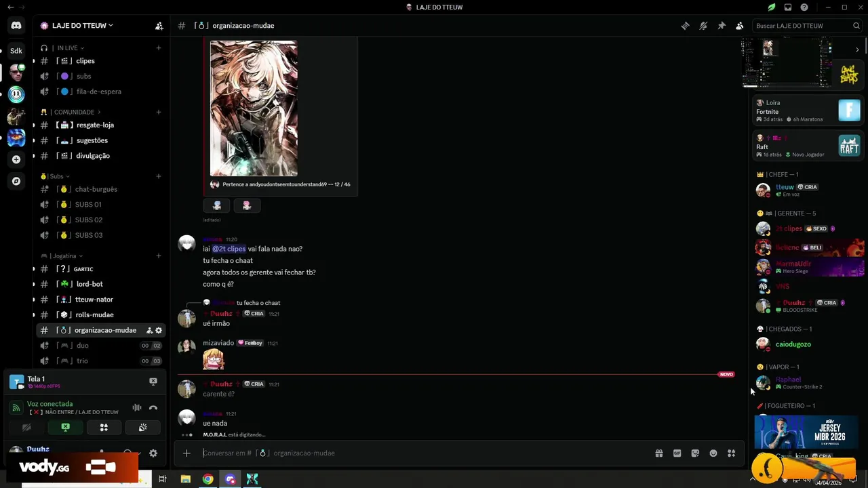Screen dimensions: 868x488
Task: Open the GARTIC channel
Action: pos(100,269)
